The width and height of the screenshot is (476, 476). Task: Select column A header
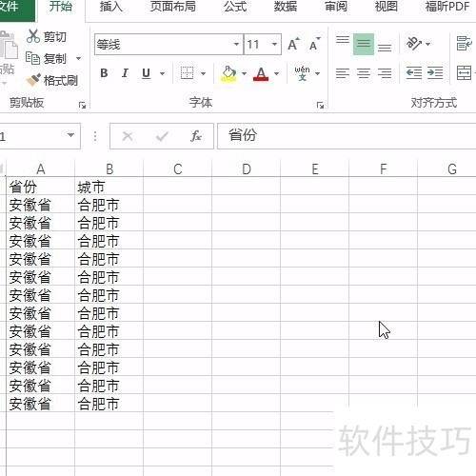(x=41, y=169)
